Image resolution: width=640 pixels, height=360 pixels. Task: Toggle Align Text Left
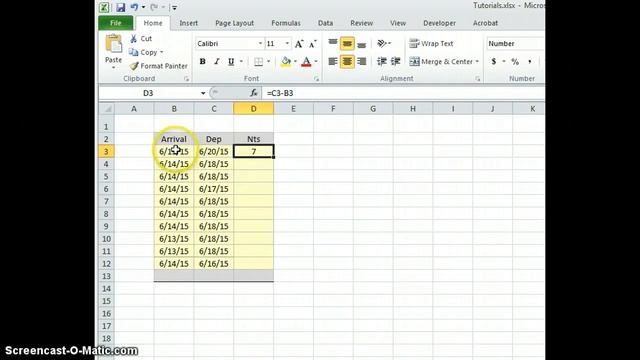point(333,62)
